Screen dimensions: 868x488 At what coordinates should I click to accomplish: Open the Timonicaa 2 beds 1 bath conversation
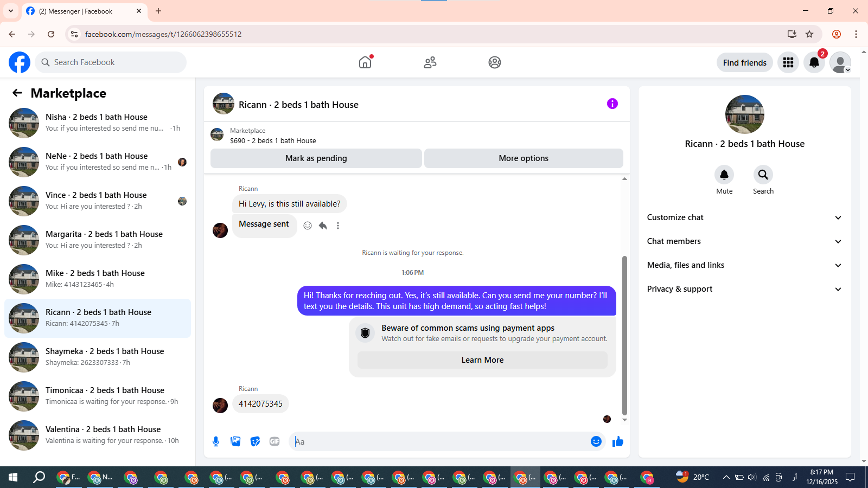(98, 396)
